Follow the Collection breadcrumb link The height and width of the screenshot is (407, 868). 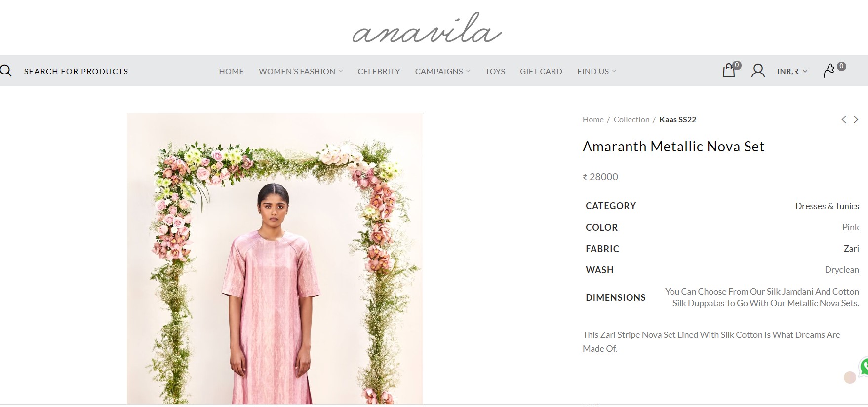[631, 120]
